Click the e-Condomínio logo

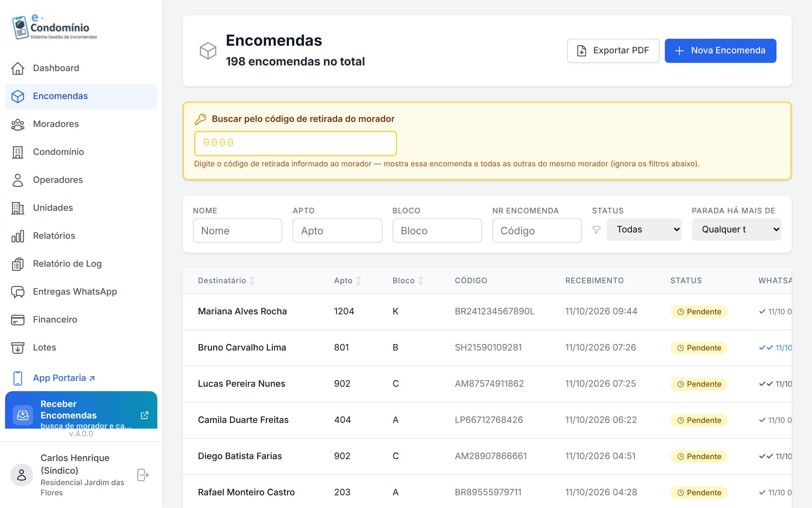54,27
